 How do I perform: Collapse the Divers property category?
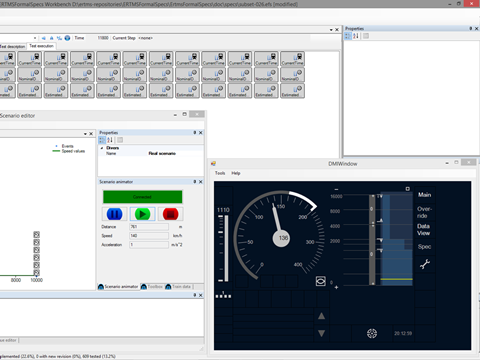[102, 148]
